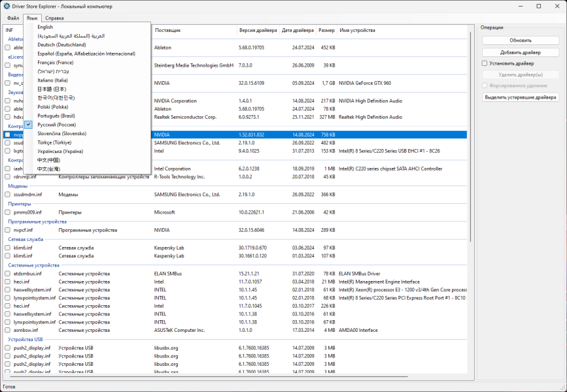Check the prnms009.inf driver checkbox
The height and width of the screenshot is (392, 567).
(8, 212)
